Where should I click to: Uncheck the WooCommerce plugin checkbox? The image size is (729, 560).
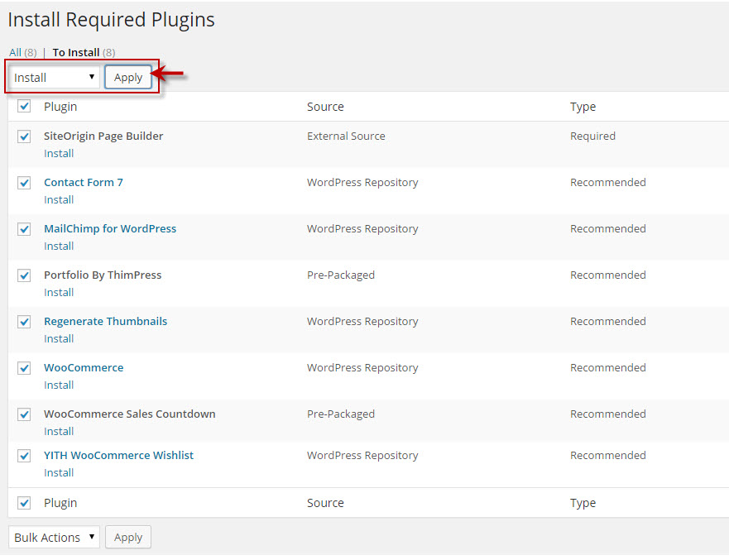tap(24, 368)
